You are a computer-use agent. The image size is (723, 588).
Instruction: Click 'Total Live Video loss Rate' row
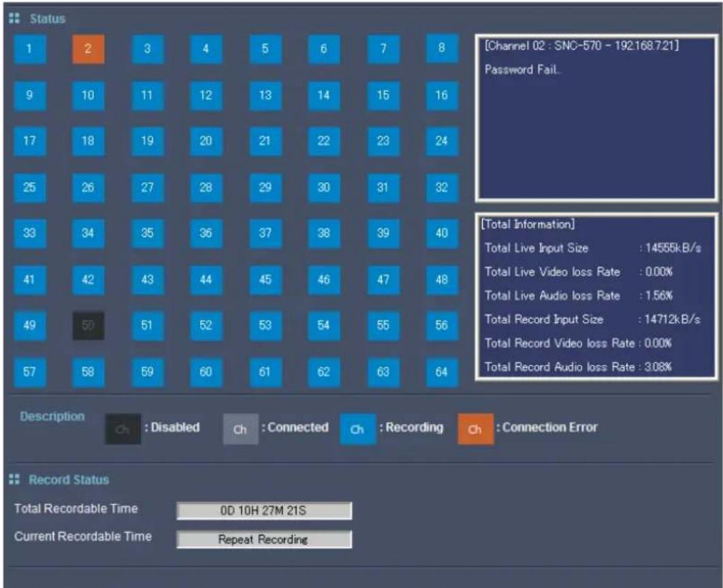579,272
